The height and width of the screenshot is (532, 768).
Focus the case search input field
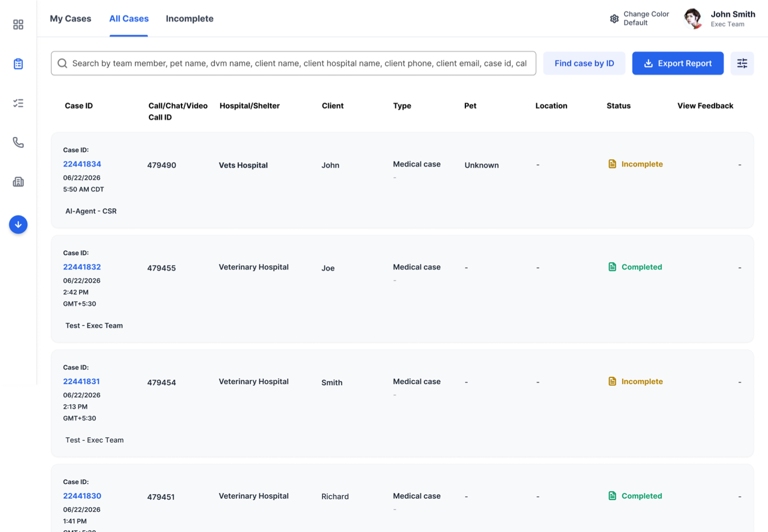pos(294,63)
